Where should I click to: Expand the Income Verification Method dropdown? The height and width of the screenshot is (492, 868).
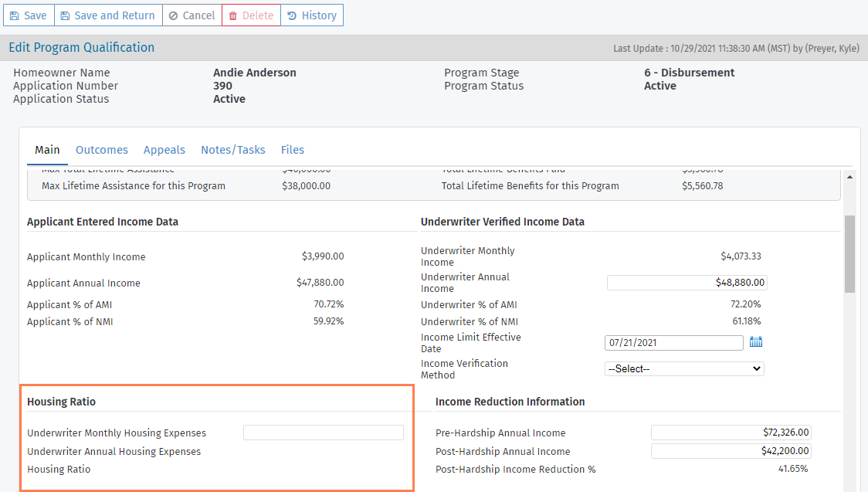683,369
